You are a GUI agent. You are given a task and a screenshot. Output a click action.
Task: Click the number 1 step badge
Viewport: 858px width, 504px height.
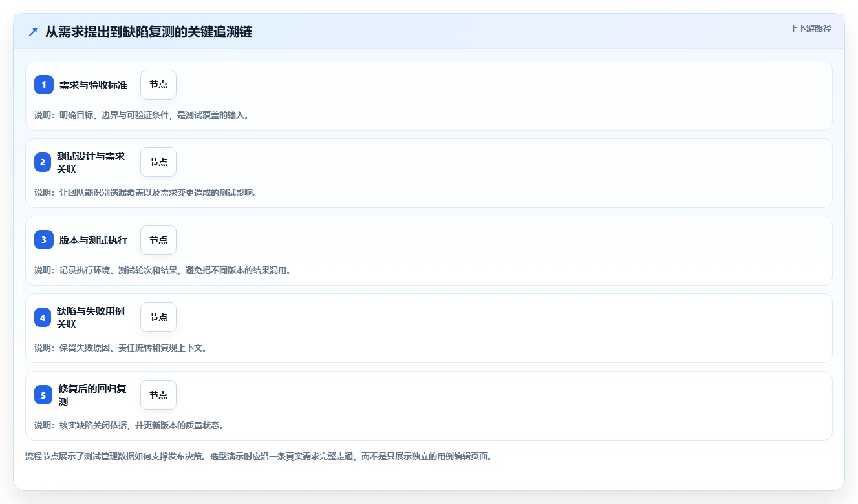point(43,85)
